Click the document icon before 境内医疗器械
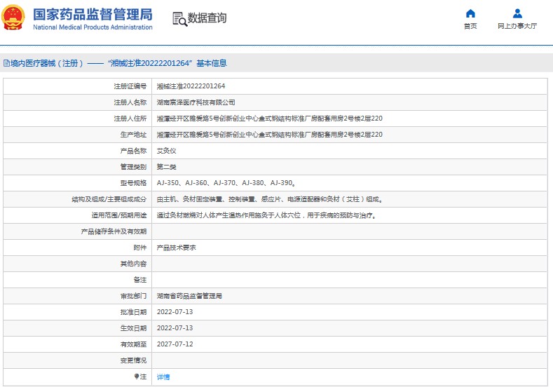Image resolution: width=553 pixels, height=392 pixels. coord(6,63)
